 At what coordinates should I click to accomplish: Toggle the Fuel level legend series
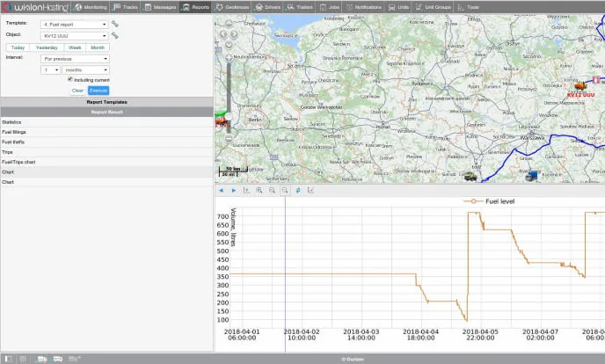489,201
